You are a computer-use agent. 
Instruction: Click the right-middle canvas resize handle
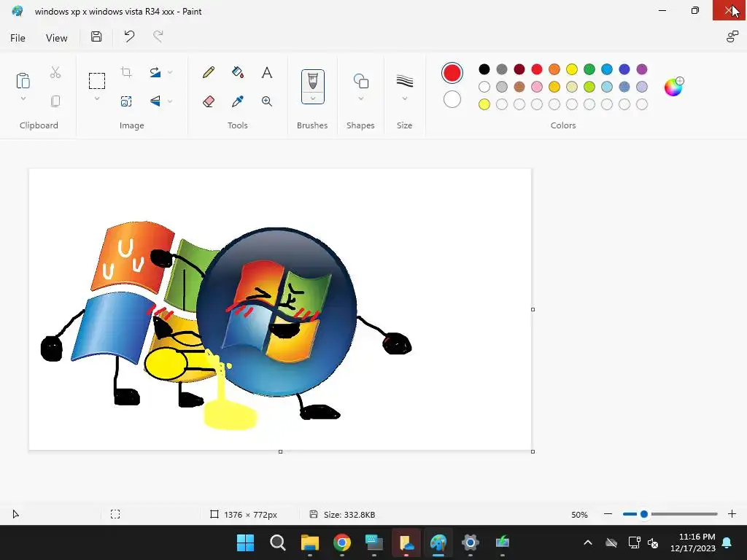coord(533,309)
